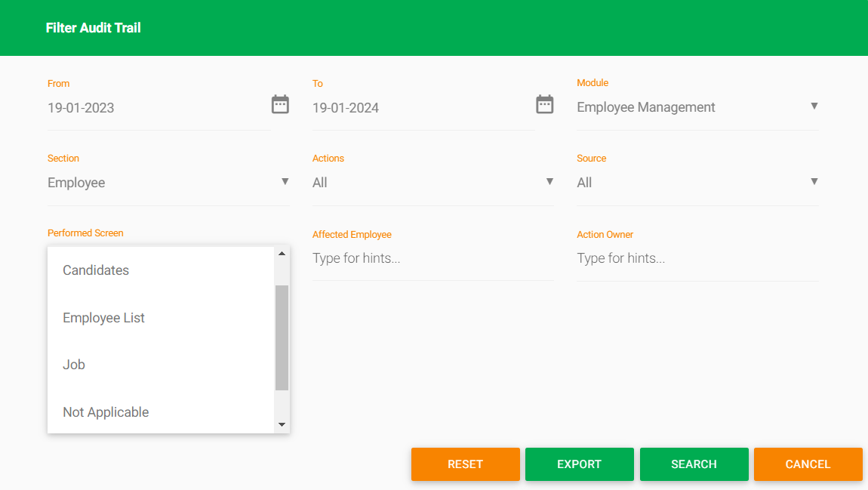The height and width of the screenshot is (490, 868).
Task: Open the To date calendar picker
Action: (x=545, y=104)
